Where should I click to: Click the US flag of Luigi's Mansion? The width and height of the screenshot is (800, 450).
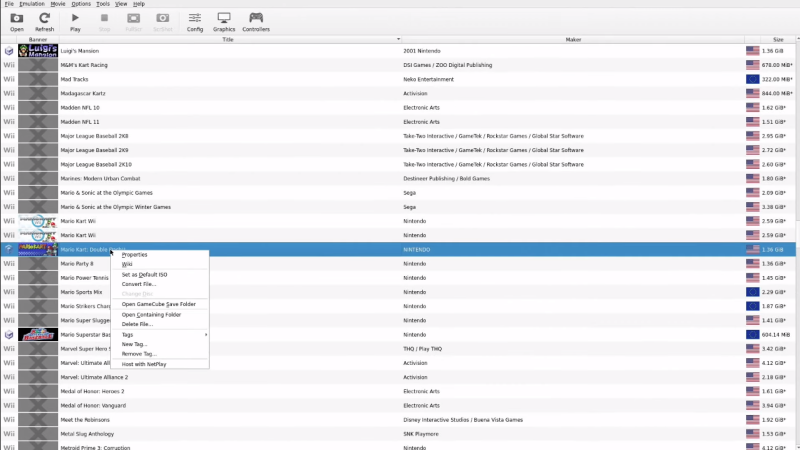(x=752, y=51)
